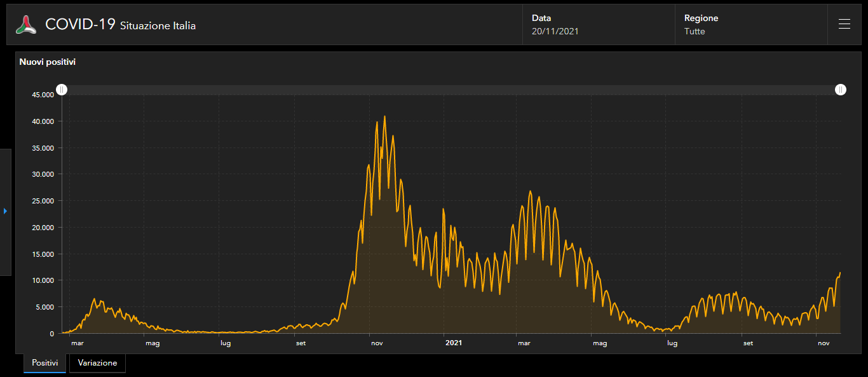Click the last data point of the line
The image size is (868, 377).
[x=840, y=273]
